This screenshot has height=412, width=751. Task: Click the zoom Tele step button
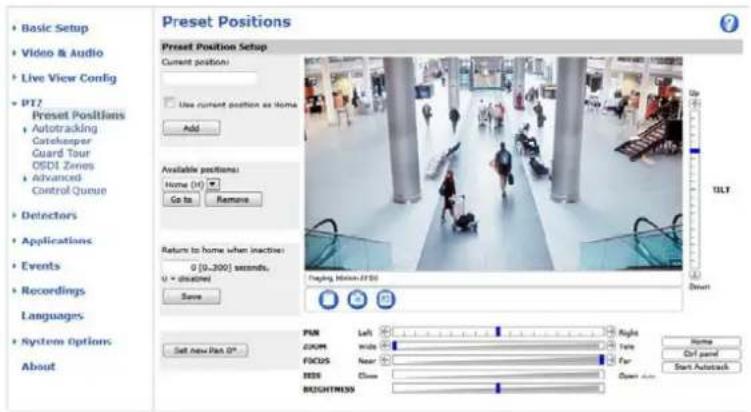tap(611, 345)
